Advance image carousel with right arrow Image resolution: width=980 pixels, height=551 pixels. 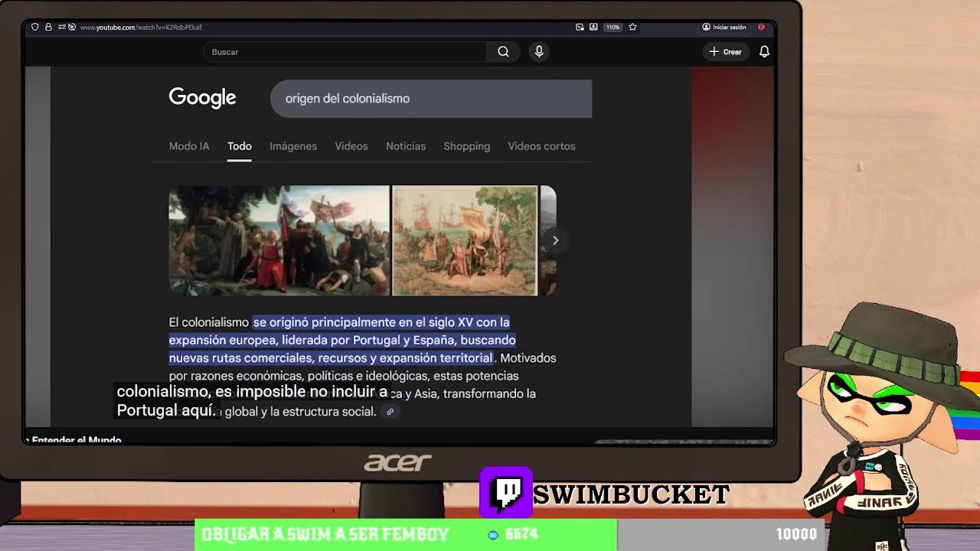[x=555, y=240]
